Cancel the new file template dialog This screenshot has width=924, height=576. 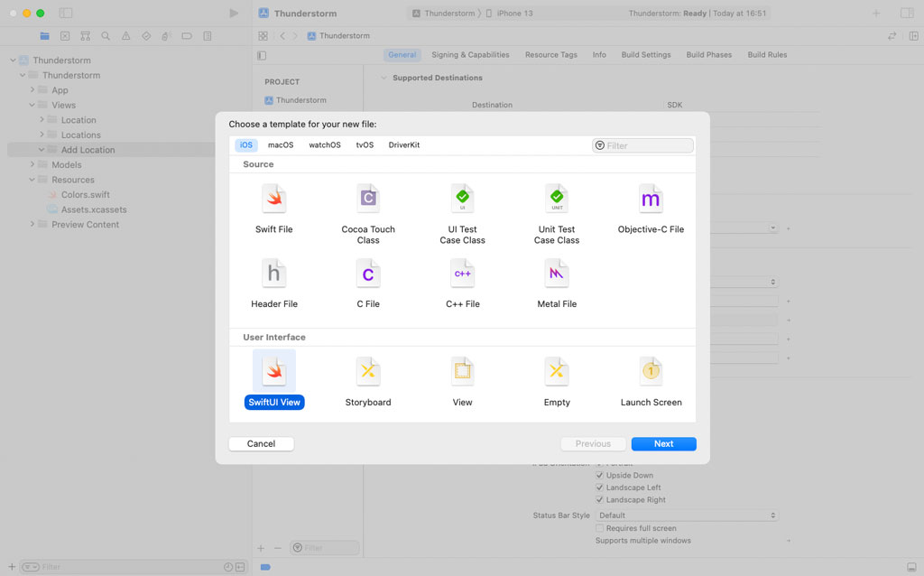point(261,443)
